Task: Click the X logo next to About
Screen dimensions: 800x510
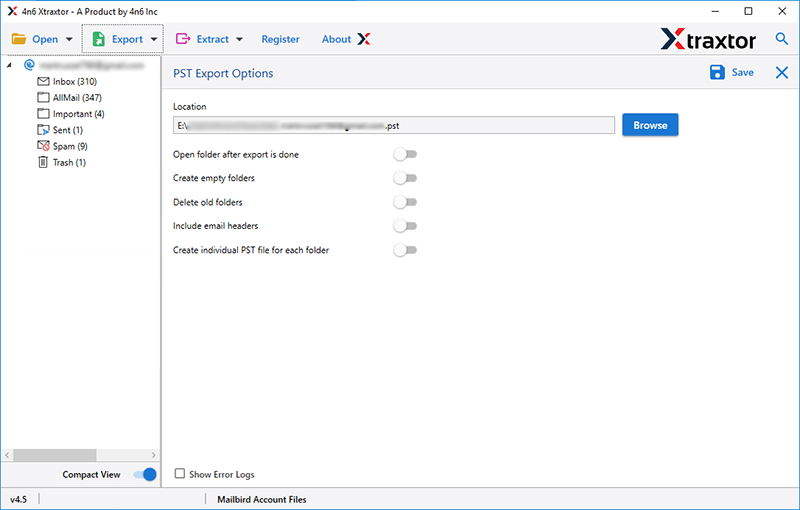Action: click(x=364, y=39)
